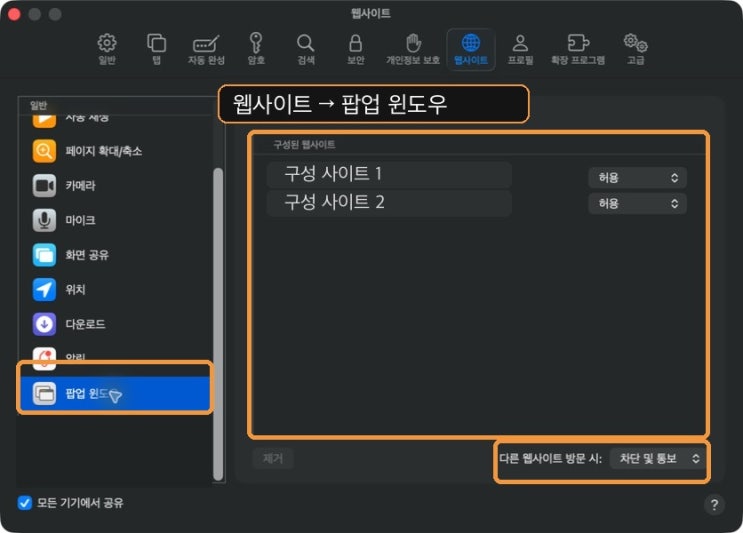This screenshot has width=743, height=533.
Task: Select the 구성 사이트 1 row
Action: tap(389, 174)
